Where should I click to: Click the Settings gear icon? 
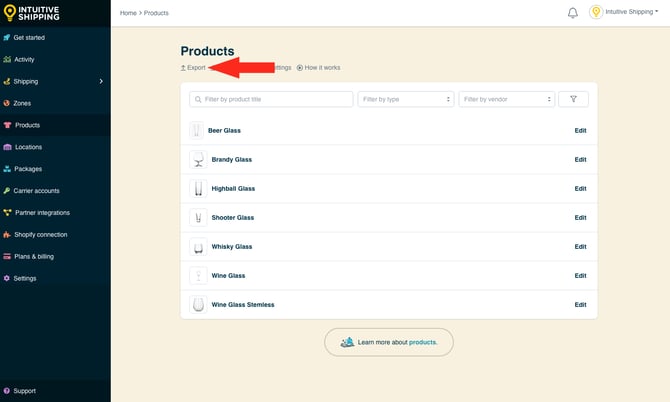(6, 278)
